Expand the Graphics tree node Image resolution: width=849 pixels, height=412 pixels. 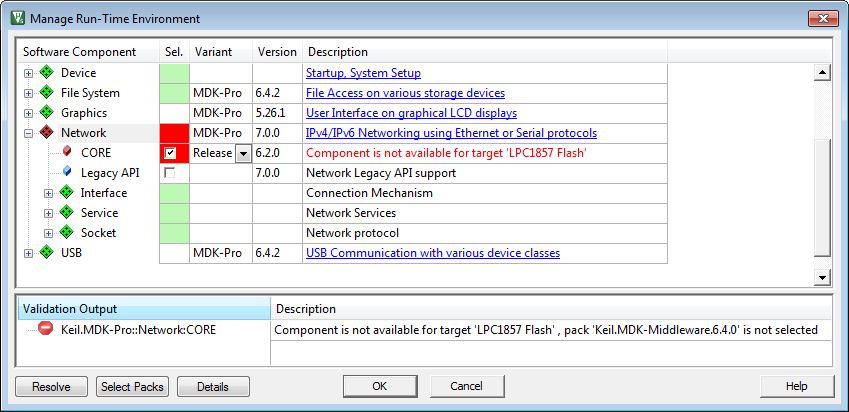tap(28, 114)
